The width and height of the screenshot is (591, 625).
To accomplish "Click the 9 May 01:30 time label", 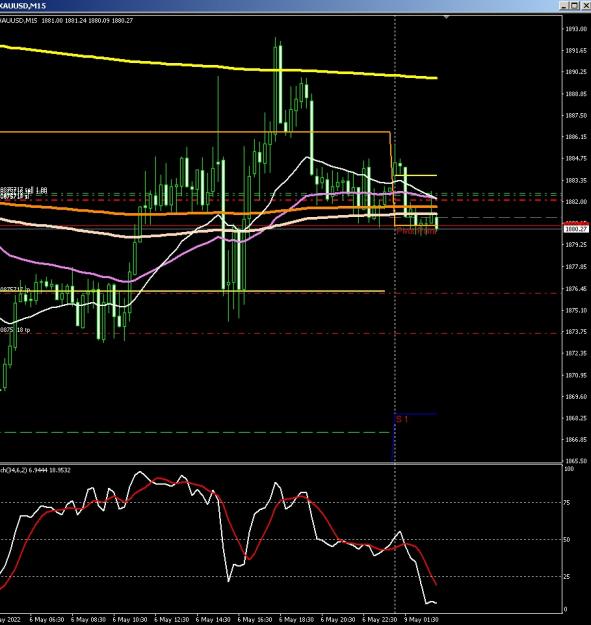I will [421, 620].
